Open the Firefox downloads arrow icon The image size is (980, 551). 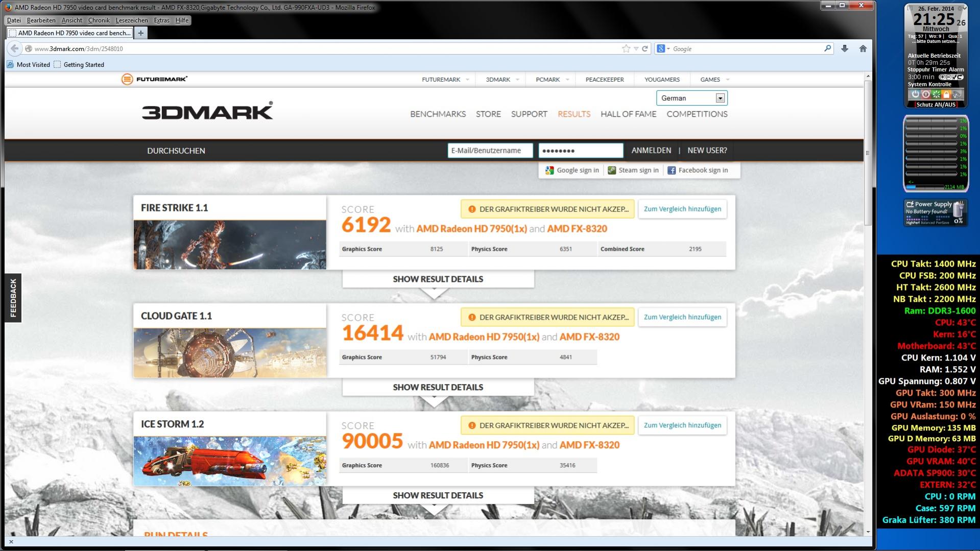pyautogui.click(x=845, y=49)
